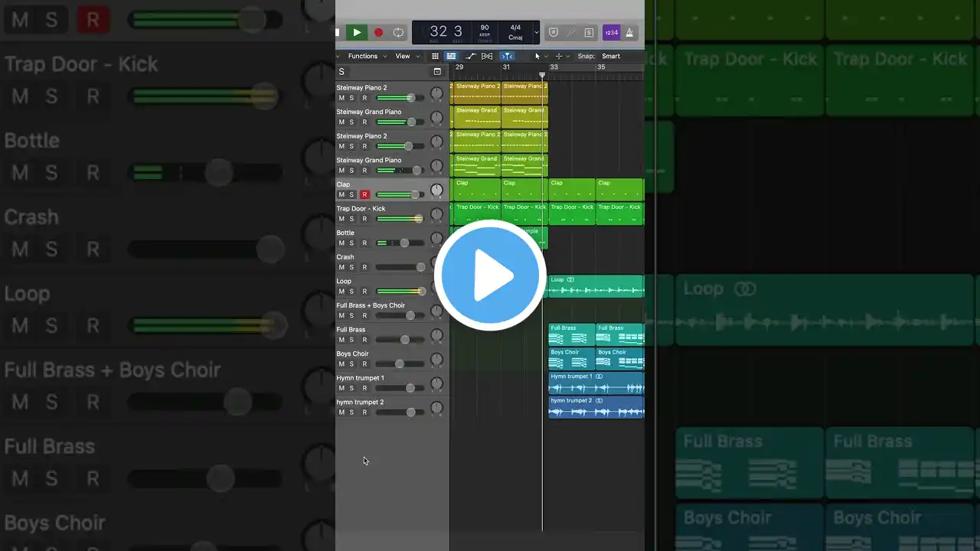This screenshot has height=551, width=980.
Task: Open the pointer tool dropdown chevron
Action: click(x=546, y=57)
